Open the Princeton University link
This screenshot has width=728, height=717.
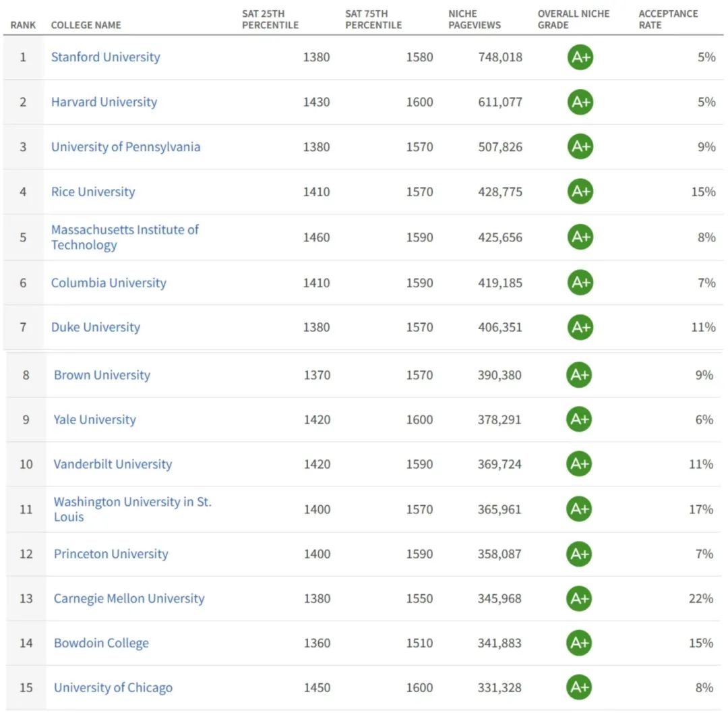tap(111, 554)
